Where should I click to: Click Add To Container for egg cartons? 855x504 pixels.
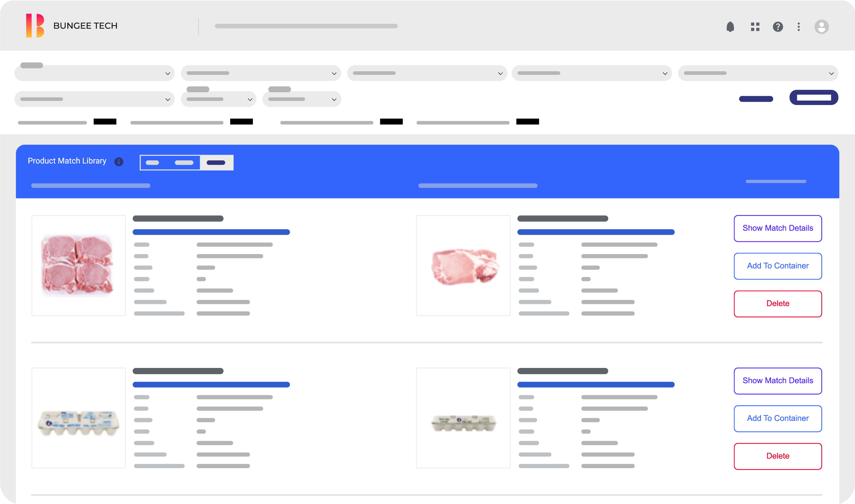[777, 418]
